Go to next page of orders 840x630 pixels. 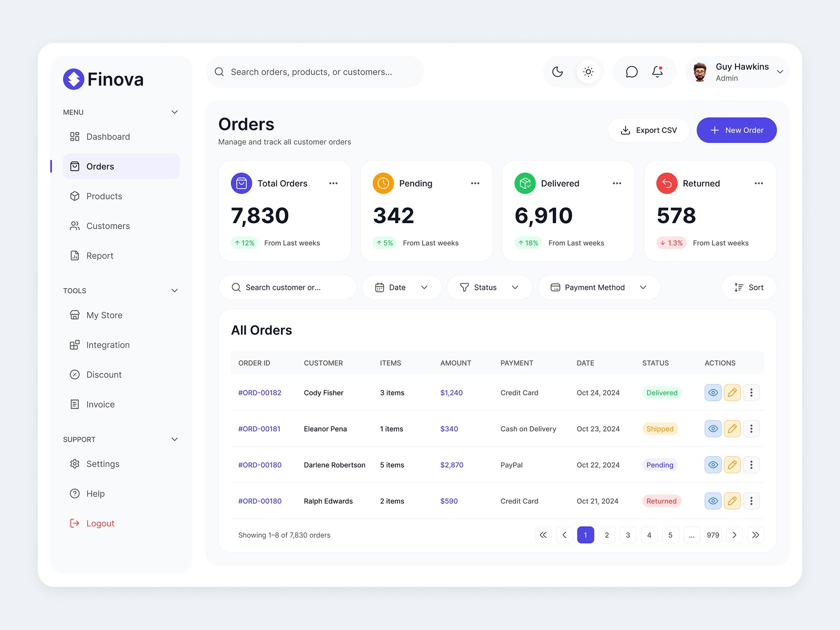pos(734,535)
